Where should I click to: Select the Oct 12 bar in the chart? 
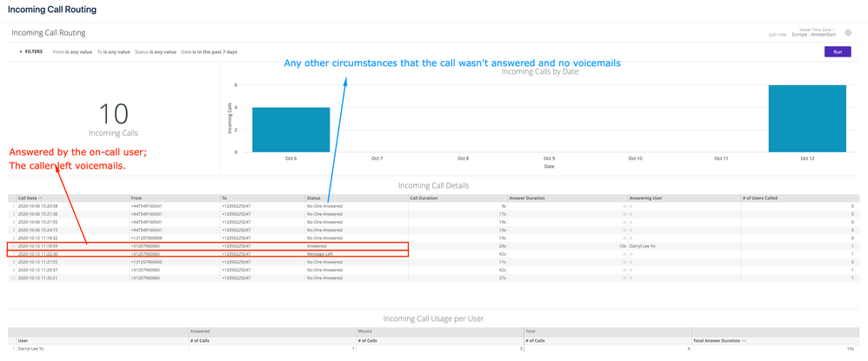(x=807, y=118)
